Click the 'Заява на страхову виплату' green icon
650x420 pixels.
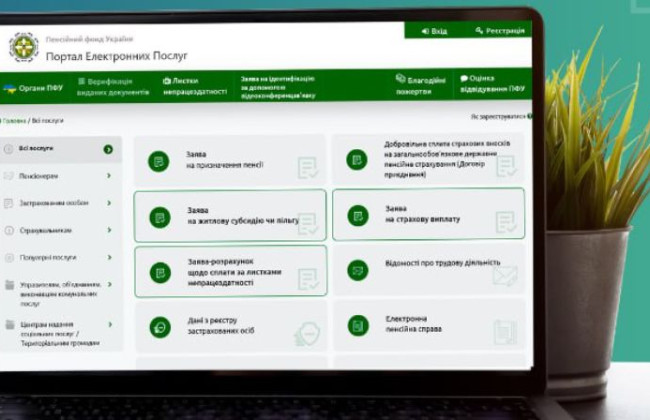coord(357,215)
